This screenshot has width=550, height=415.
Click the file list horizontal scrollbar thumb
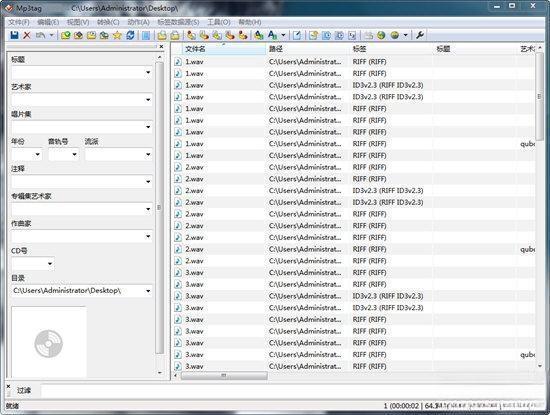224,376
